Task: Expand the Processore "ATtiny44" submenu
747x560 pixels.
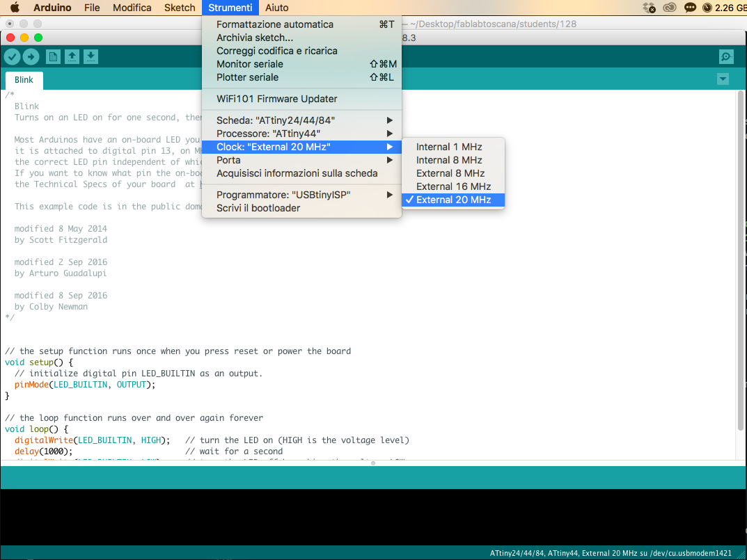Action: click(301, 134)
